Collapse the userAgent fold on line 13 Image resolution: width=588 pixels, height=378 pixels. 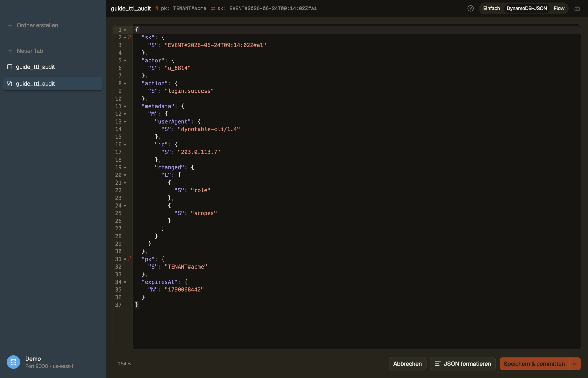125,122
